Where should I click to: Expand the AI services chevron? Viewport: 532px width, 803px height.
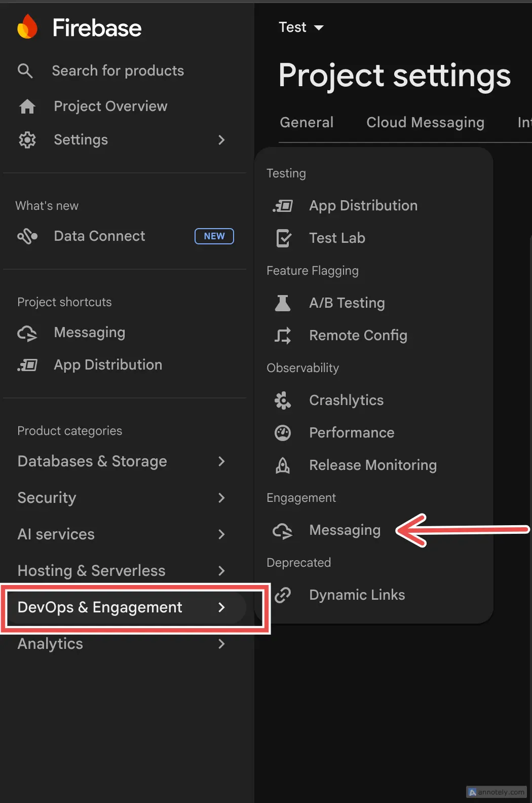(x=221, y=534)
